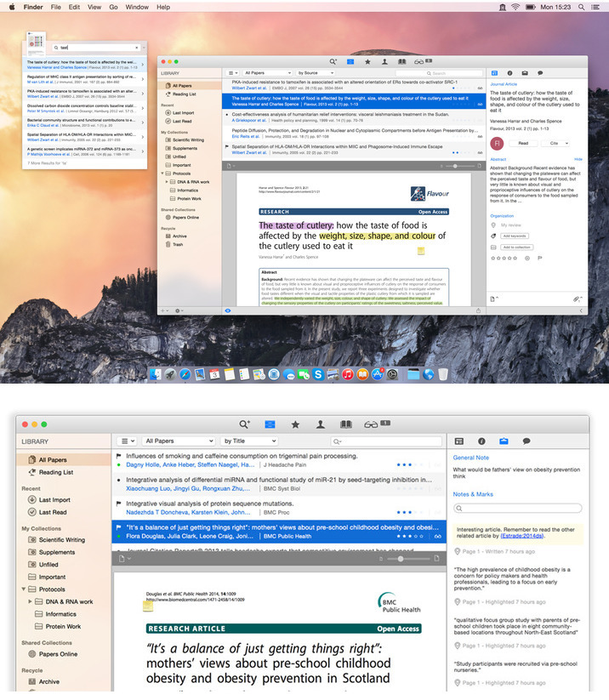609x700 pixels.
Task: Open the Go menu in the menu bar
Action: click(113, 6)
